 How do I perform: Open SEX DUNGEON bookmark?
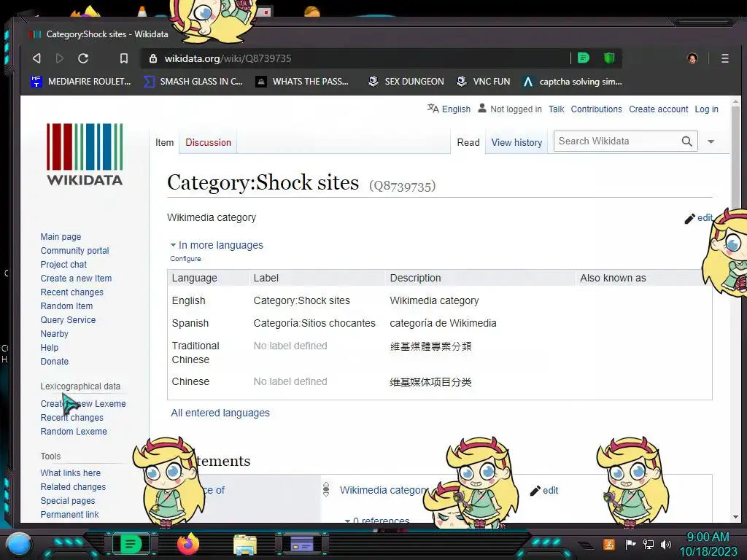click(x=406, y=82)
